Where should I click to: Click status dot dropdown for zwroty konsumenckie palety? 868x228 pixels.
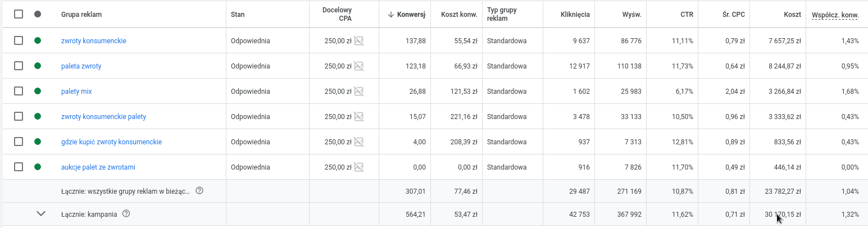tap(38, 116)
